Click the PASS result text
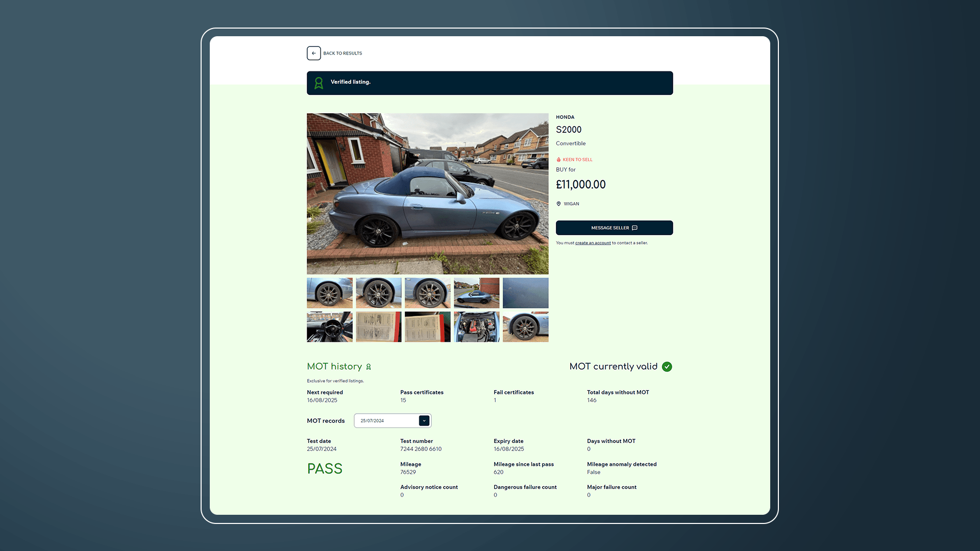980x551 pixels. (325, 469)
